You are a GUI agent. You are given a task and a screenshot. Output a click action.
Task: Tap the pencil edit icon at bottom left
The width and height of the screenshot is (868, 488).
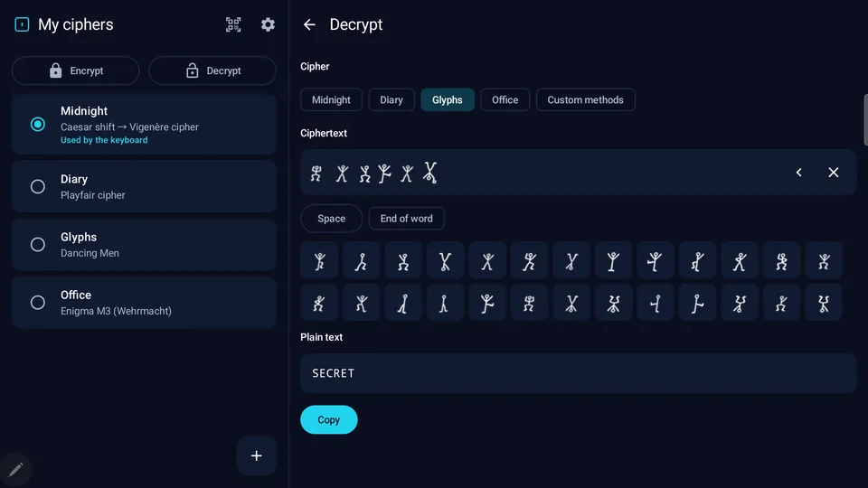coord(15,470)
